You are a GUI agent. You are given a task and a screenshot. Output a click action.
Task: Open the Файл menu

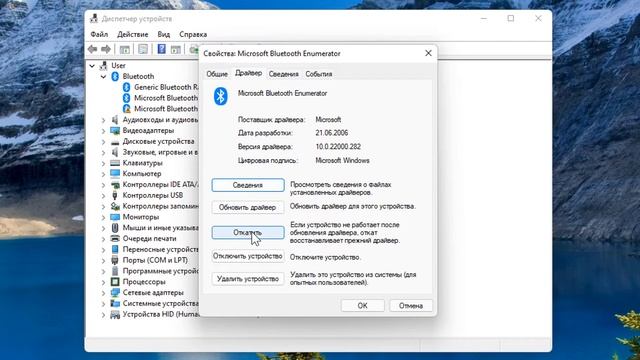[x=99, y=34]
